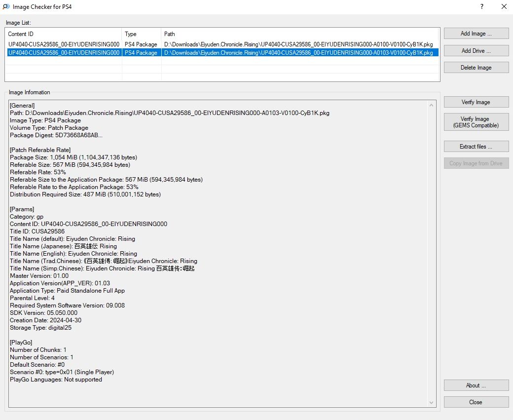
Task: Click the 'Referable Rate: 53%' line
Action: coord(37,172)
